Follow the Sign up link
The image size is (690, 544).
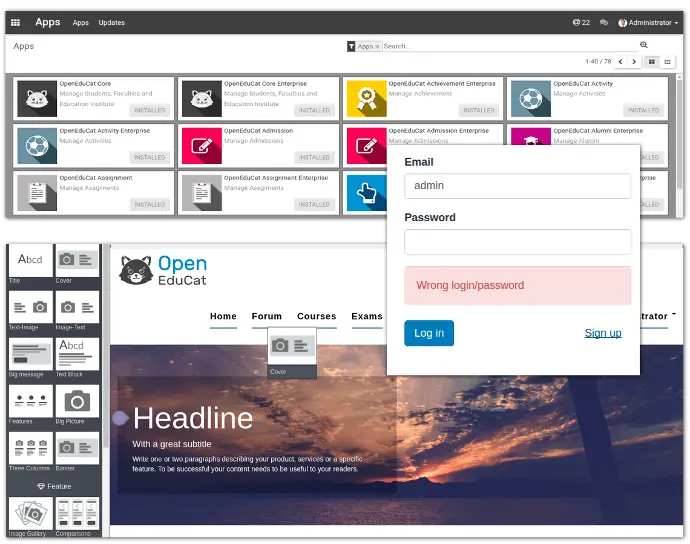pos(603,333)
